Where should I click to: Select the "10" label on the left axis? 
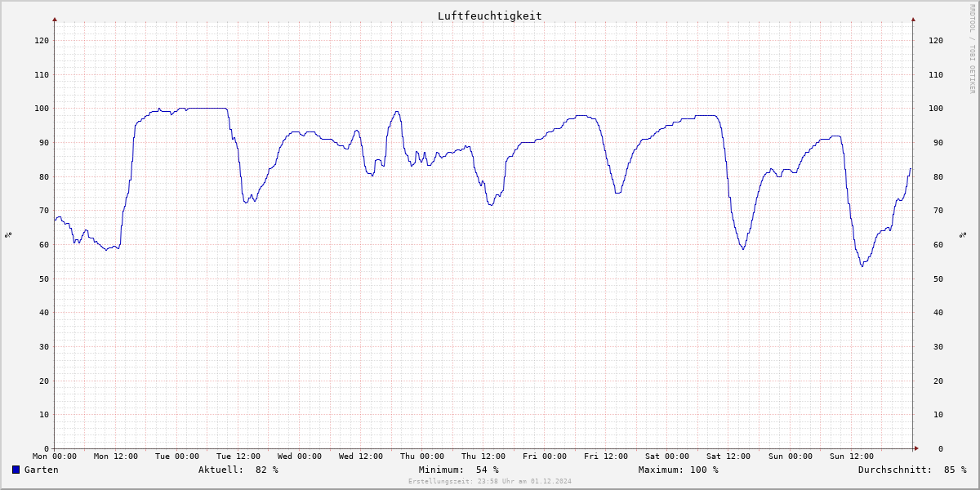[x=44, y=415]
